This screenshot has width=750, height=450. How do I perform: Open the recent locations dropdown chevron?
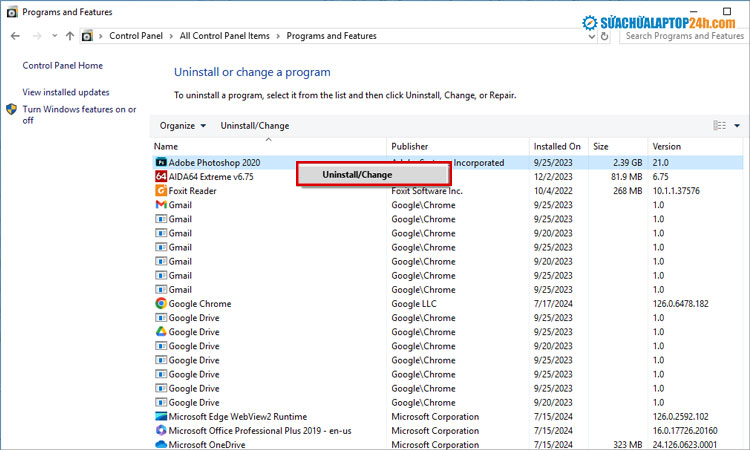pos(53,36)
